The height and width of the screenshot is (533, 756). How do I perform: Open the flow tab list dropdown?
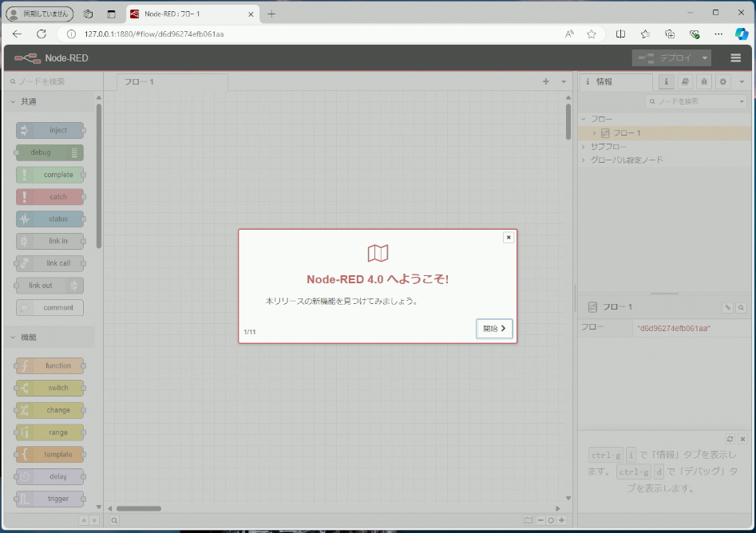click(564, 82)
